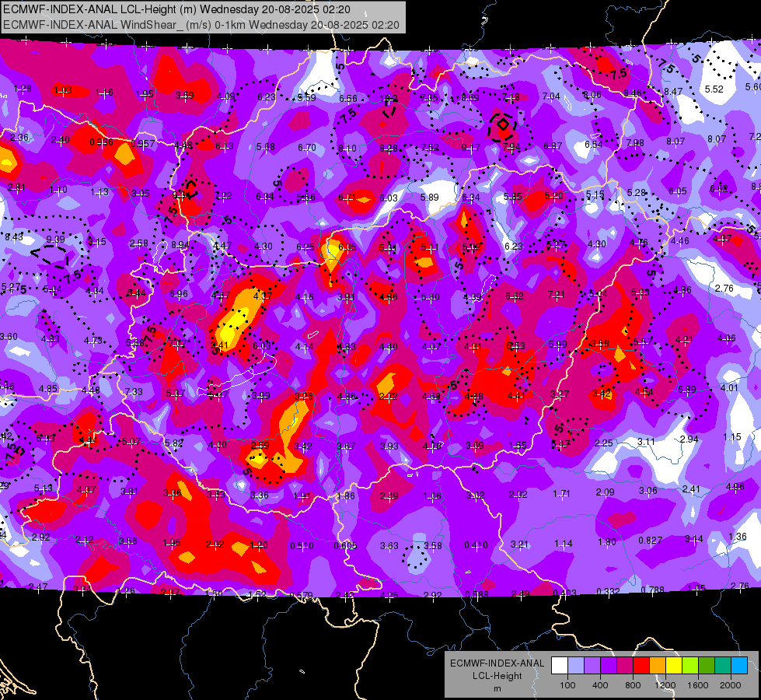Viewport: 761px width, 700px height.
Task: Select the value 5.52 on white patch
Action: tap(714, 89)
